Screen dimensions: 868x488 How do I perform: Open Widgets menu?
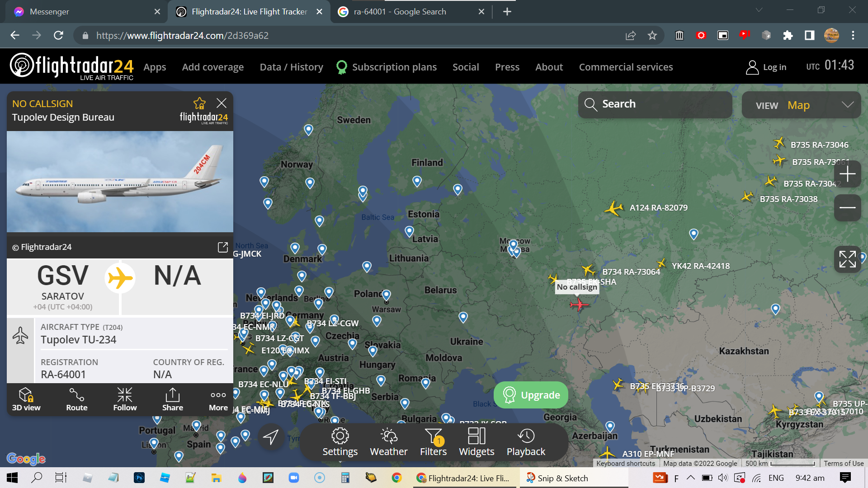tap(476, 442)
